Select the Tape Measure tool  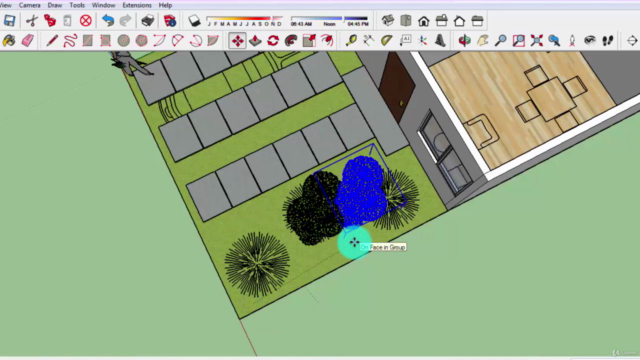click(x=351, y=41)
